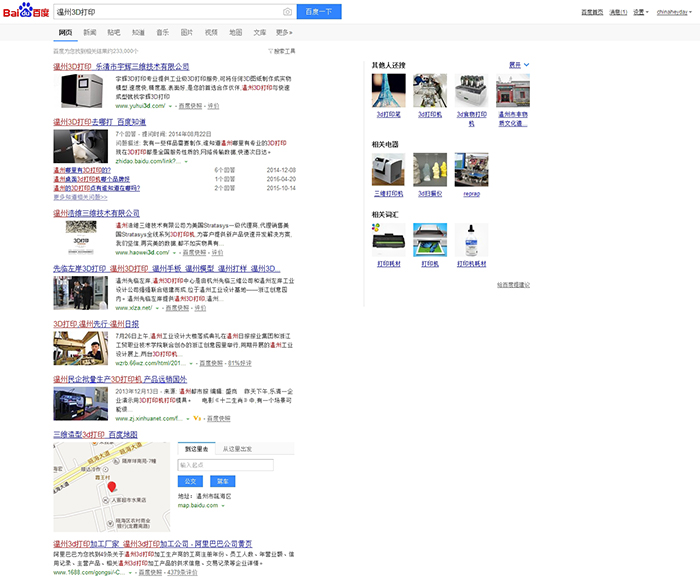Click the 先临左岸 result photo thumbnail
Screen dimensions: 700x578
pos(80,293)
